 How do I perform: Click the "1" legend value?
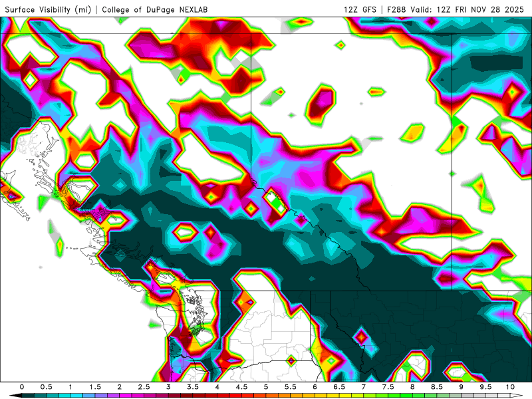70,387
